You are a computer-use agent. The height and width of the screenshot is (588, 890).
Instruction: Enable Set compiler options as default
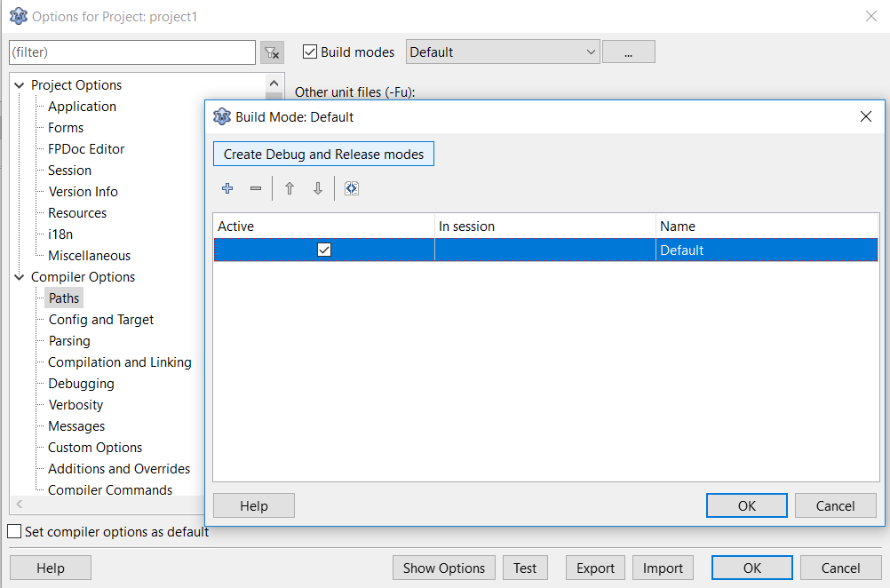coord(14,532)
